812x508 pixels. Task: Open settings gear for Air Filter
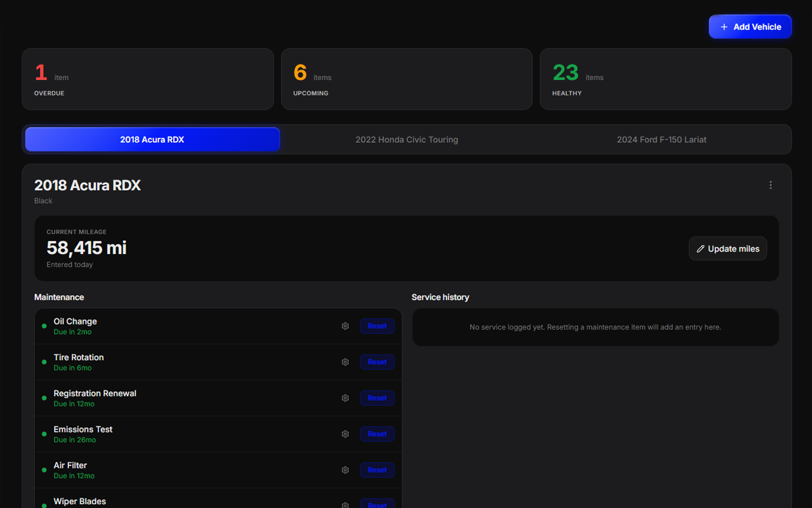pos(345,470)
